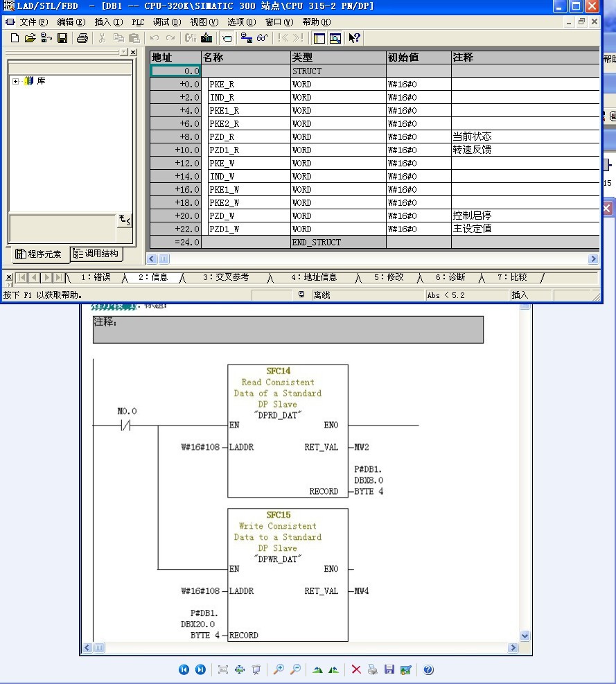Click the Paste clipboard icon
The width and height of the screenshot is (616, 684).
(134, 38)
